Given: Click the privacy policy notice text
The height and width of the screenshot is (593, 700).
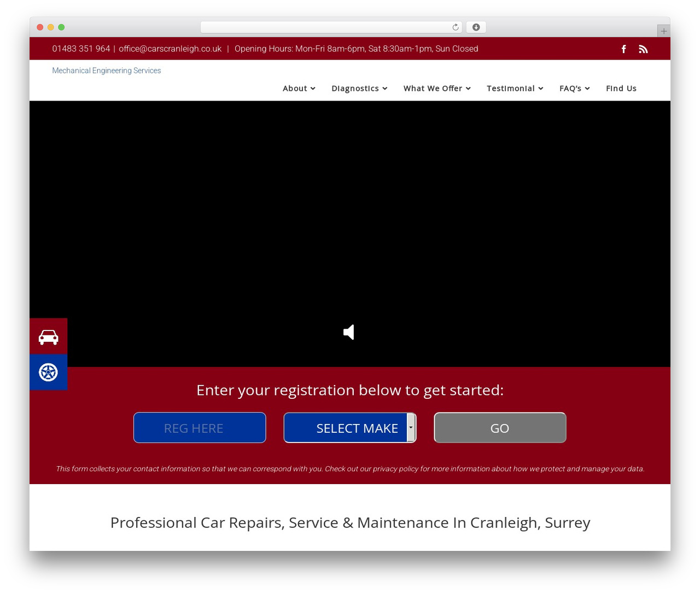Looking at the screenshot, I should point(350,469).
